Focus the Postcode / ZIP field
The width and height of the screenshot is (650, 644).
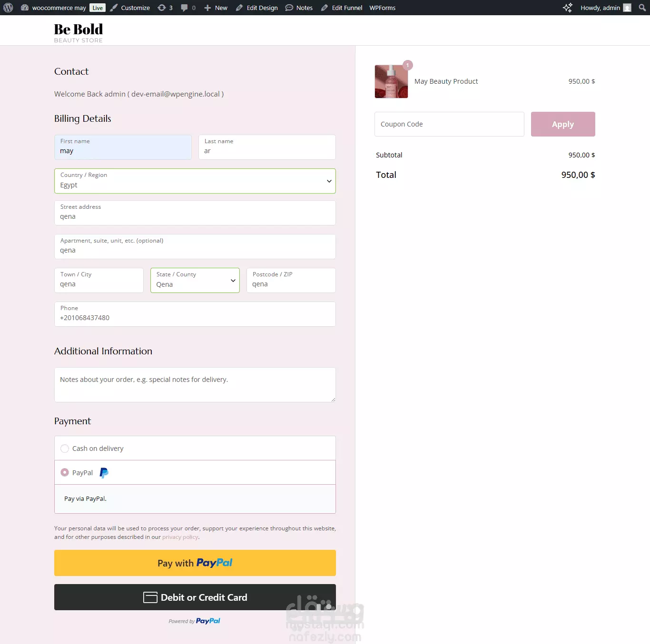click(x=291, y=280)
